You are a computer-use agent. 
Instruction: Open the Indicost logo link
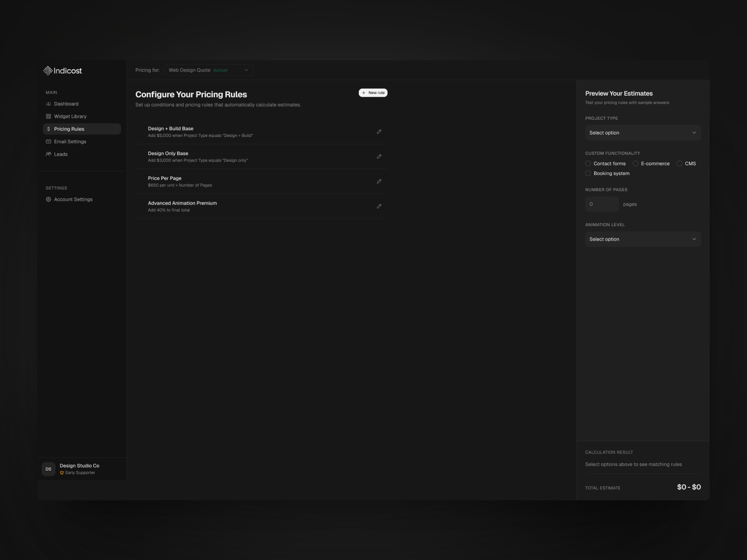(x=62, y=70)
